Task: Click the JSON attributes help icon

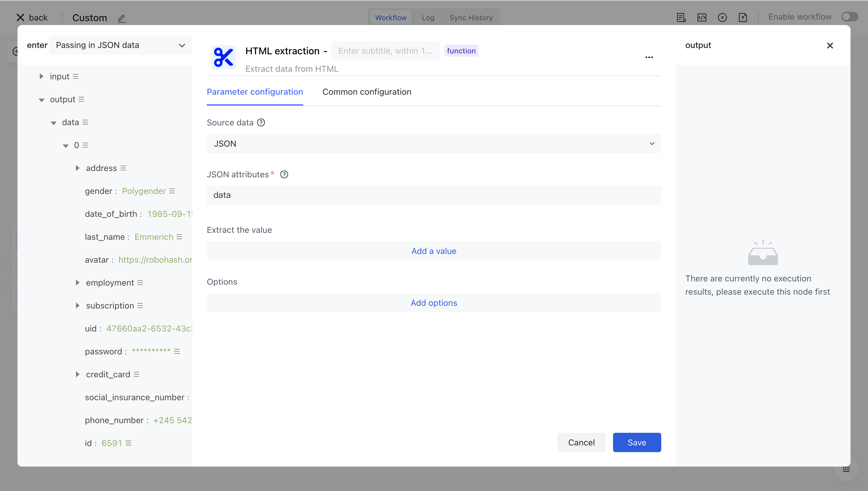Action: click(284, 174)
